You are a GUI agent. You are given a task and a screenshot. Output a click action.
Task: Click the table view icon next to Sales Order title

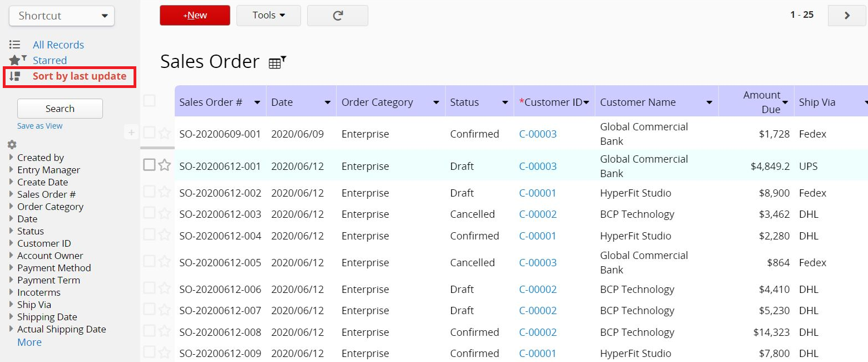(277, 62)
